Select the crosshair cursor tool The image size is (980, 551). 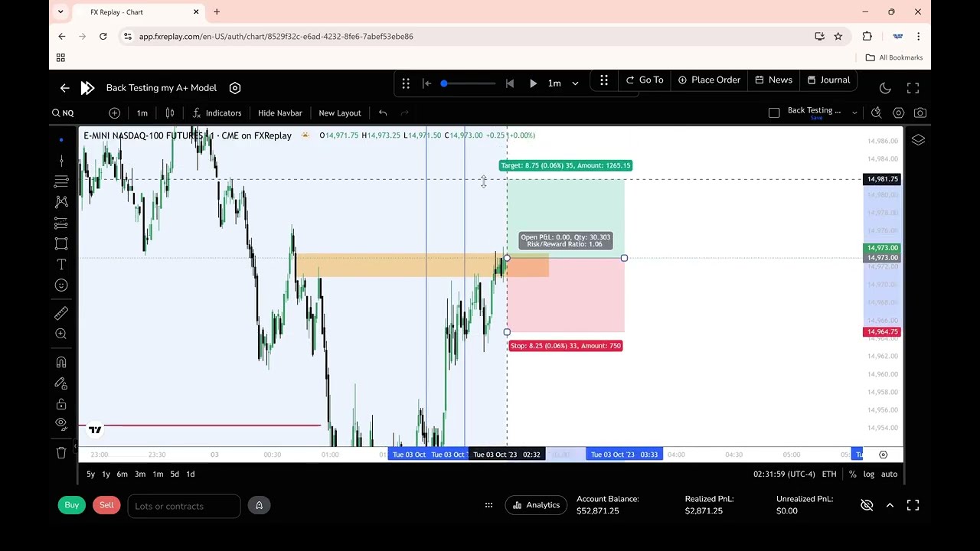pos(61,140)
